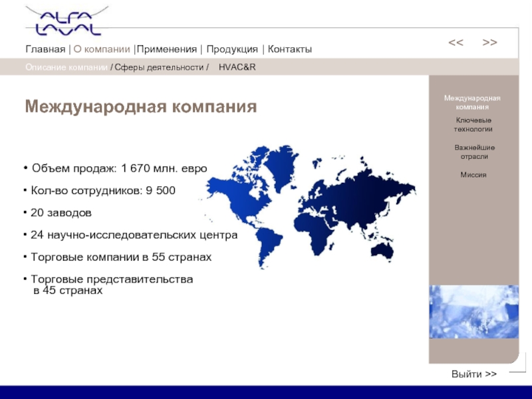
Task: Select the О компании menu item
Action: point(102,50)
